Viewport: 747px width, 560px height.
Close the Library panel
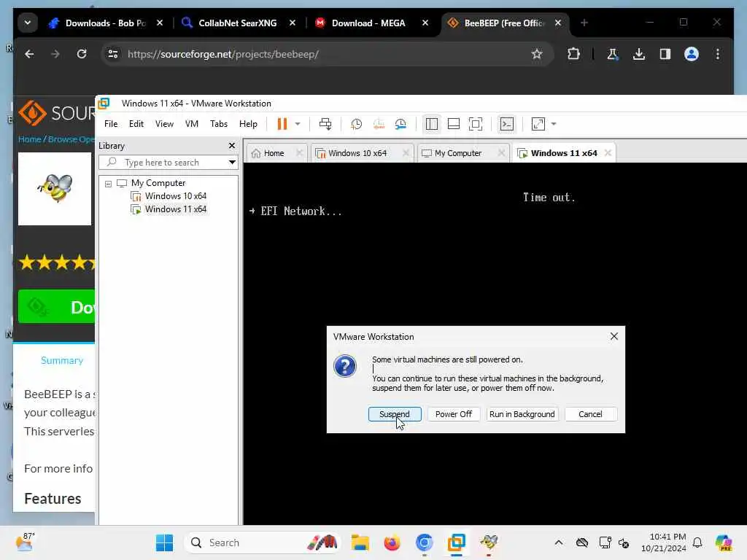click(232, 146)
